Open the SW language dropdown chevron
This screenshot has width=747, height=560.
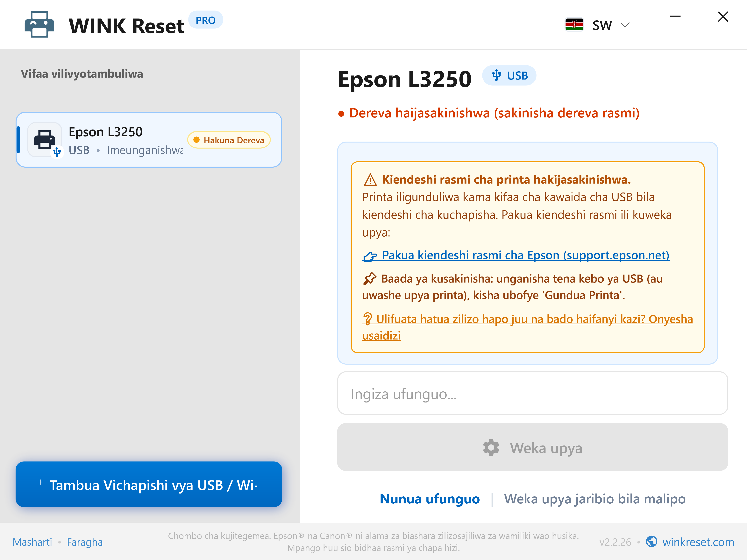tap(625, 25)
